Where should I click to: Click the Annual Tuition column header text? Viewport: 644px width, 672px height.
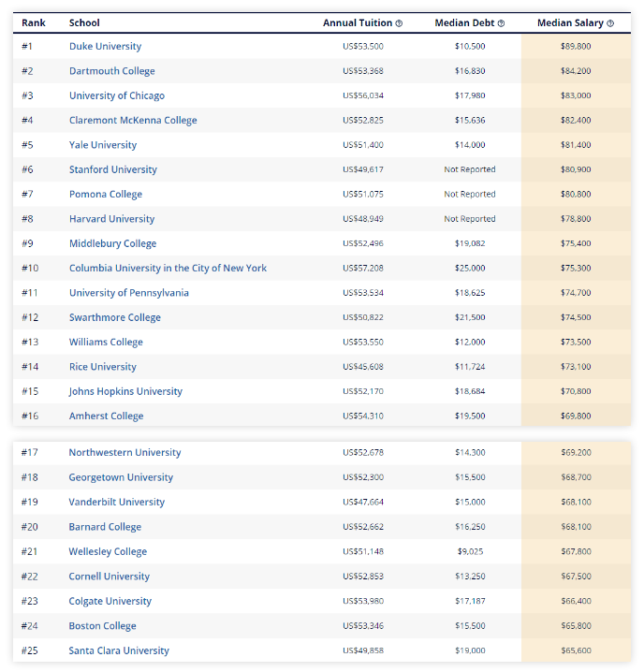tap(358, 23)
